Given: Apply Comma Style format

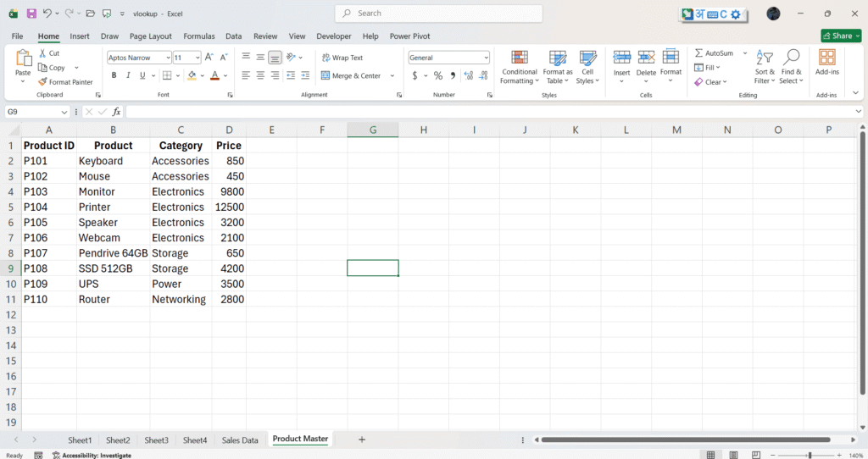Looking at the screenshot, I should 453,75.
